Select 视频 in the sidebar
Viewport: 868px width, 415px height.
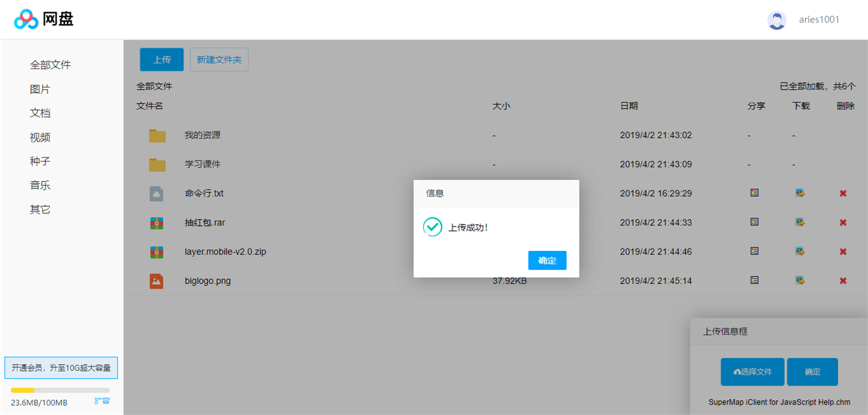40,137
